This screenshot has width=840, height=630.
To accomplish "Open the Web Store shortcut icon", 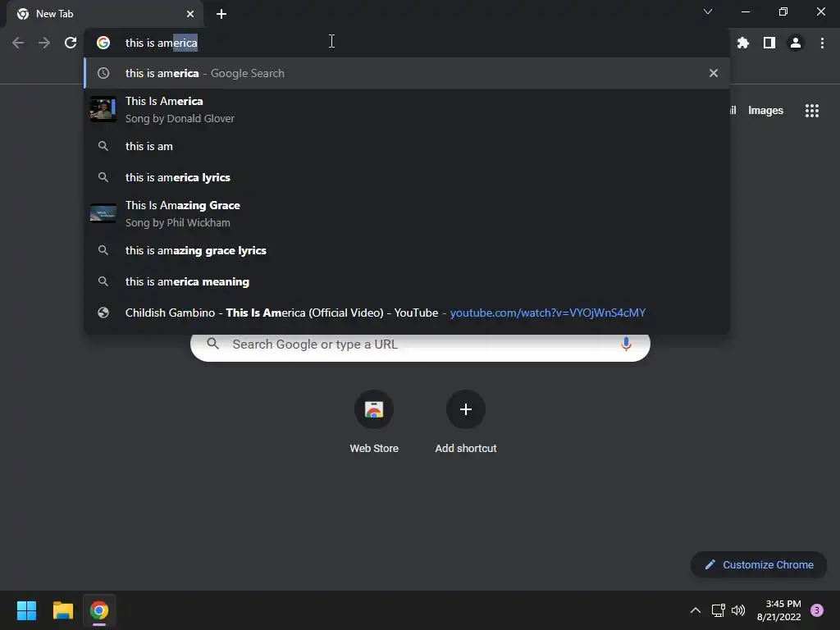I will coord(374,409).
